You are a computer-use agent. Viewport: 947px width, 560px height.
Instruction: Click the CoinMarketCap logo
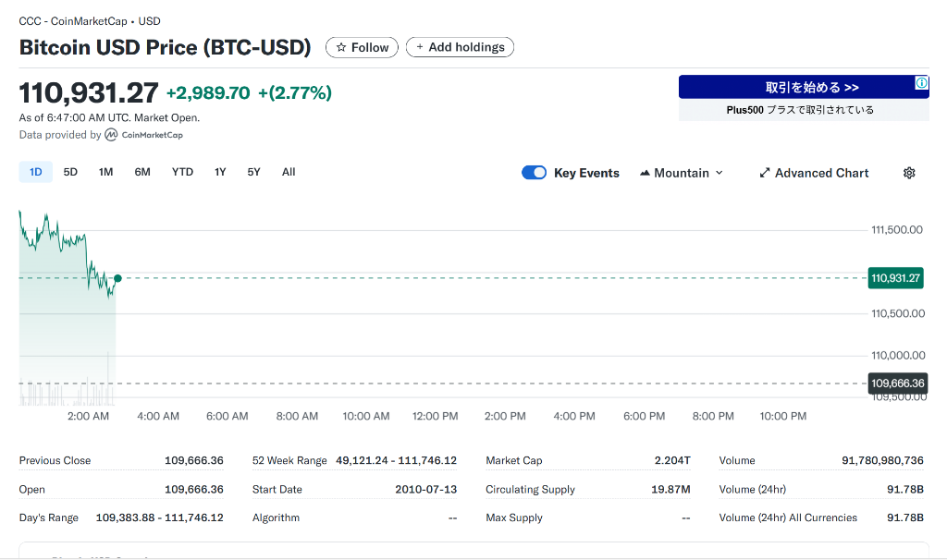(x=143, y=135)
